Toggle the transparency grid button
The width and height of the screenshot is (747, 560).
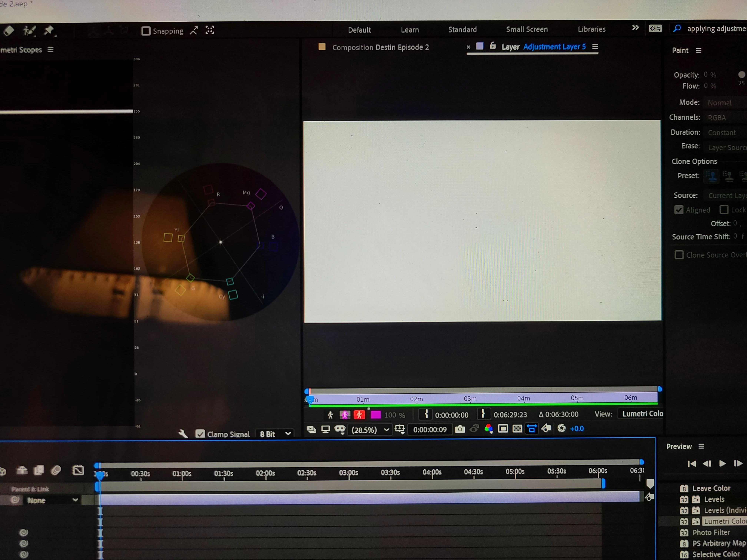[x=517, y=429]
